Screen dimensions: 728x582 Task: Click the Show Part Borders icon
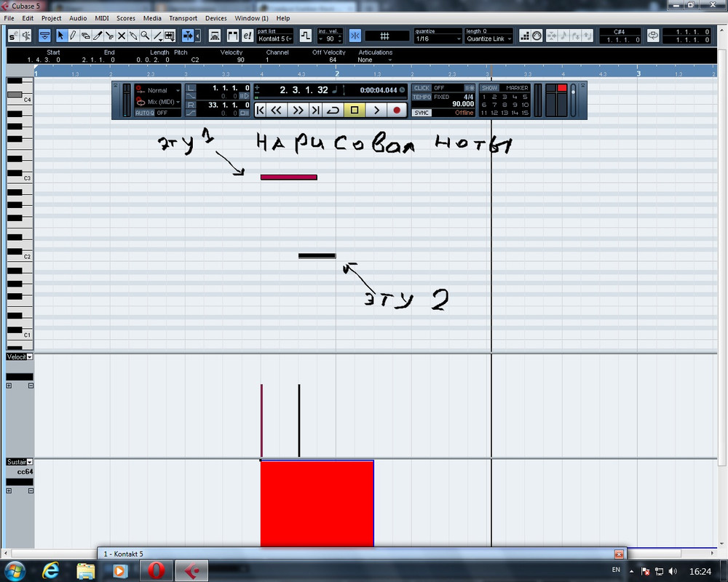(215, 36)
